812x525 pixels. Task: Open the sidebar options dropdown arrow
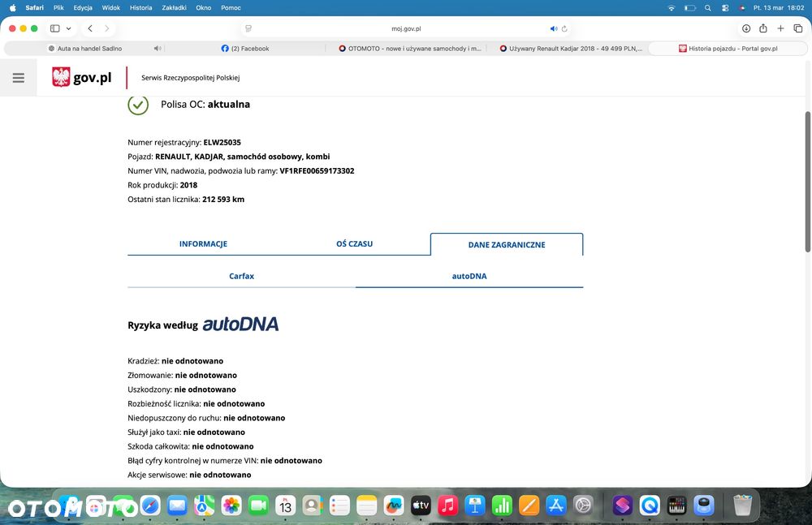point(68,28)
